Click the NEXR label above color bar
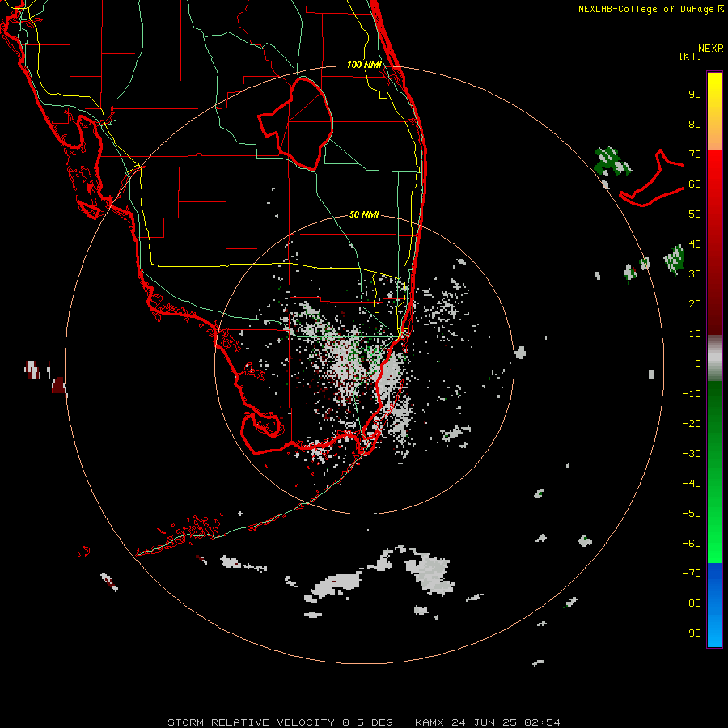Viewport: 728px width, 728px height. [711, 49]
